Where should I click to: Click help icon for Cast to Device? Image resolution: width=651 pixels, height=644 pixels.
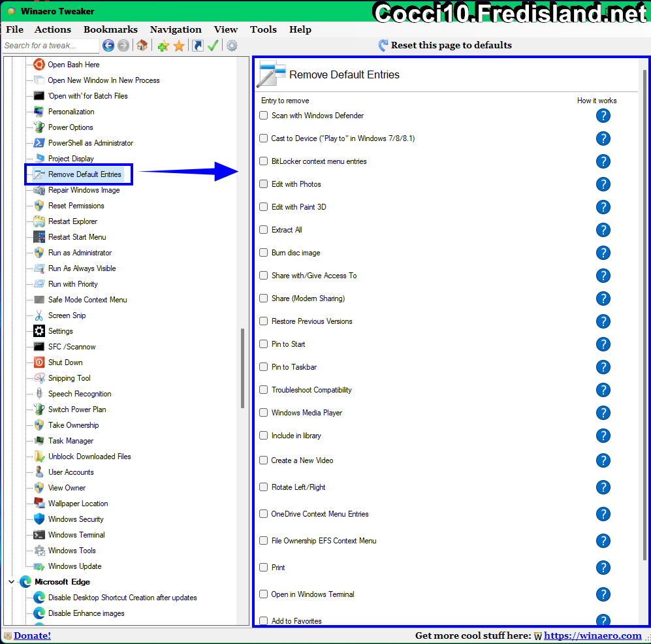pos(603,138)
